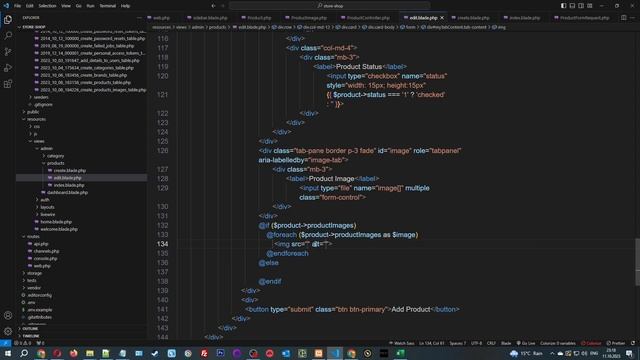Click Watch Sass in status bar
640x360 pixels.
tap(402, 343)
